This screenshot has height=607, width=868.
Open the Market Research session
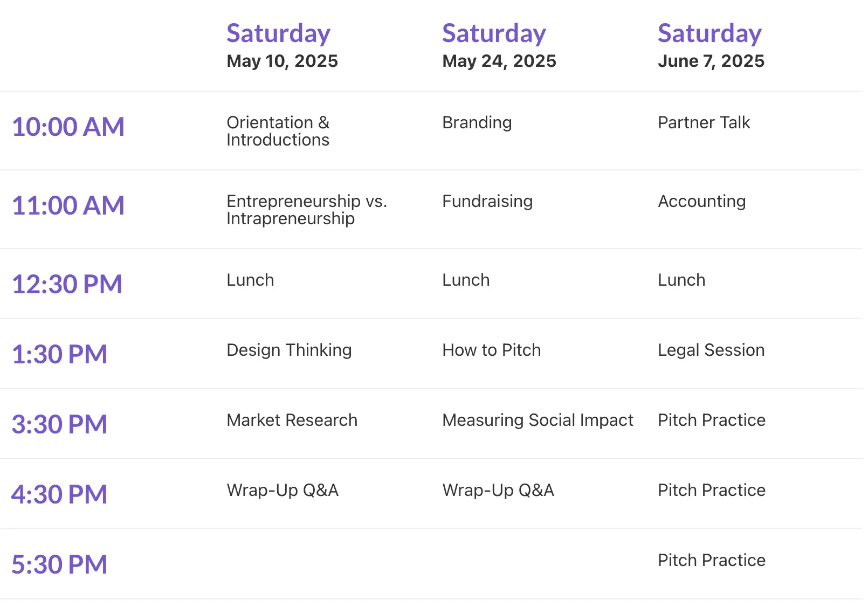coord(292,420)
